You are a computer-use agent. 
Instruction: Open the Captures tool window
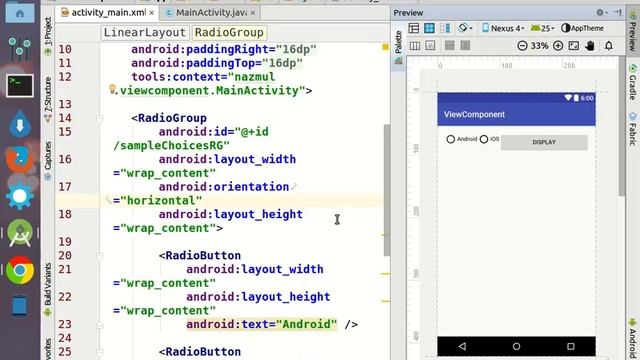pos(48,160)
